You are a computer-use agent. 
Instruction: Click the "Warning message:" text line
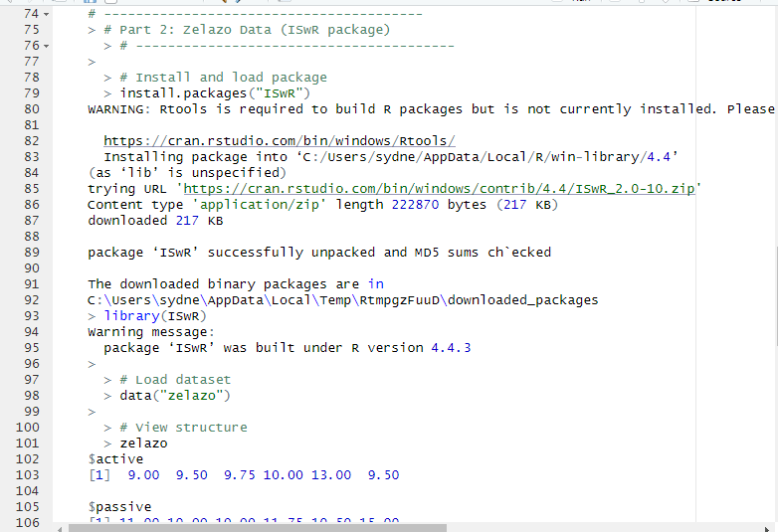point(151,332)
